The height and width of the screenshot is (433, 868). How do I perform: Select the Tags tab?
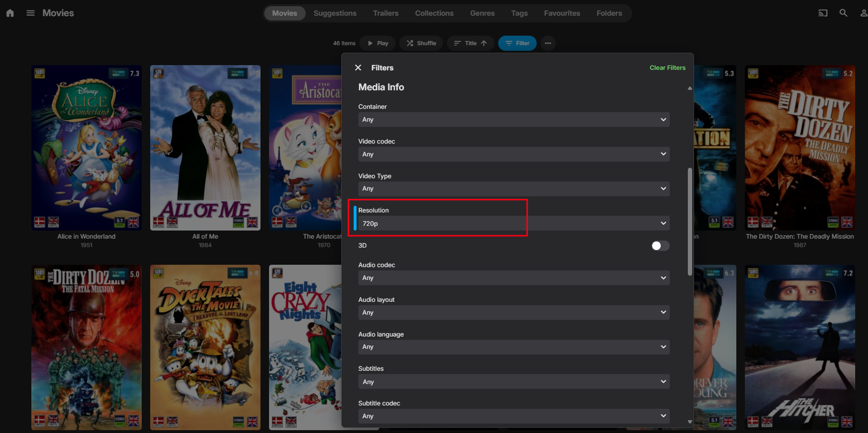pos(519,13)
